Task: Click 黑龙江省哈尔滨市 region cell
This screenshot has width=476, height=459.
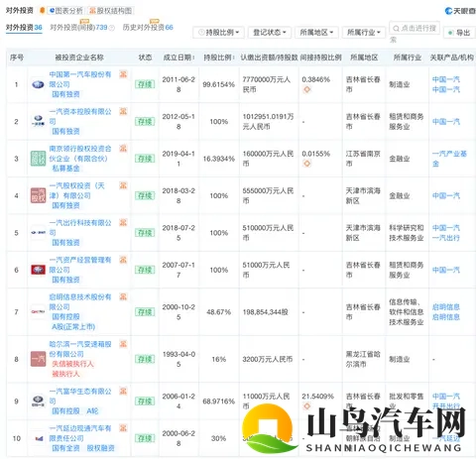Action: [363, 359]
